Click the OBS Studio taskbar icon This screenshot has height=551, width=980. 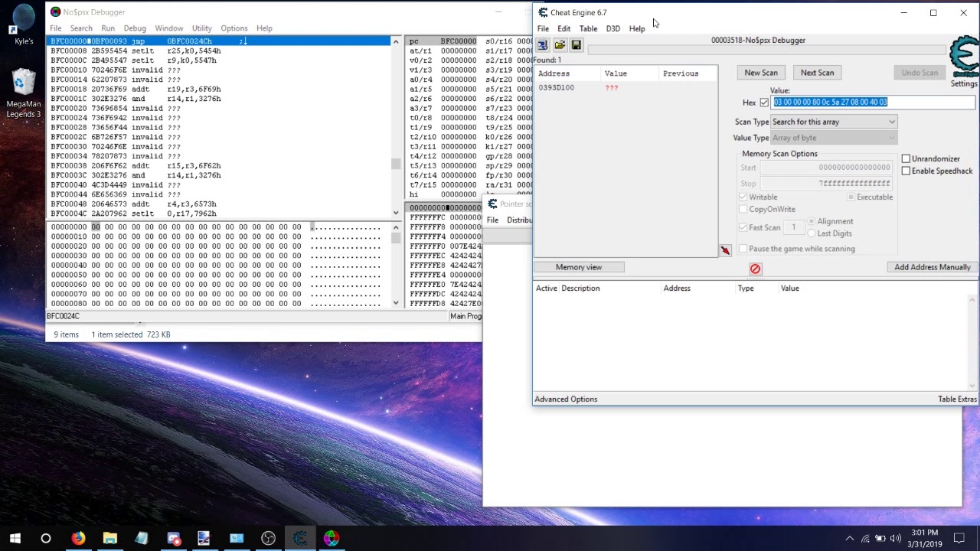pyautogui.click(x=268, y=539)
